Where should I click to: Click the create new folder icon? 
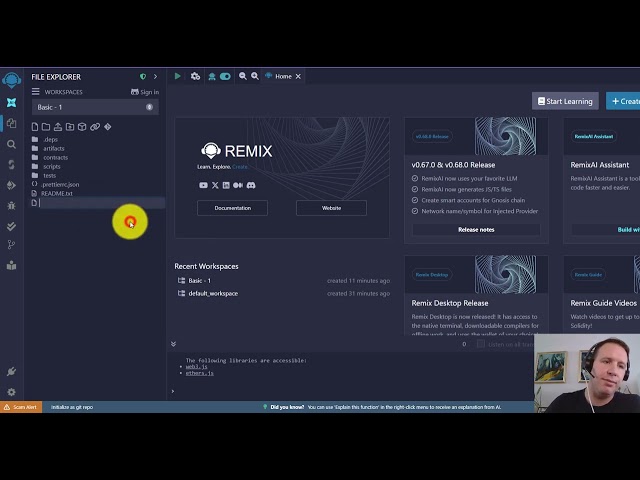click(46, 127)
